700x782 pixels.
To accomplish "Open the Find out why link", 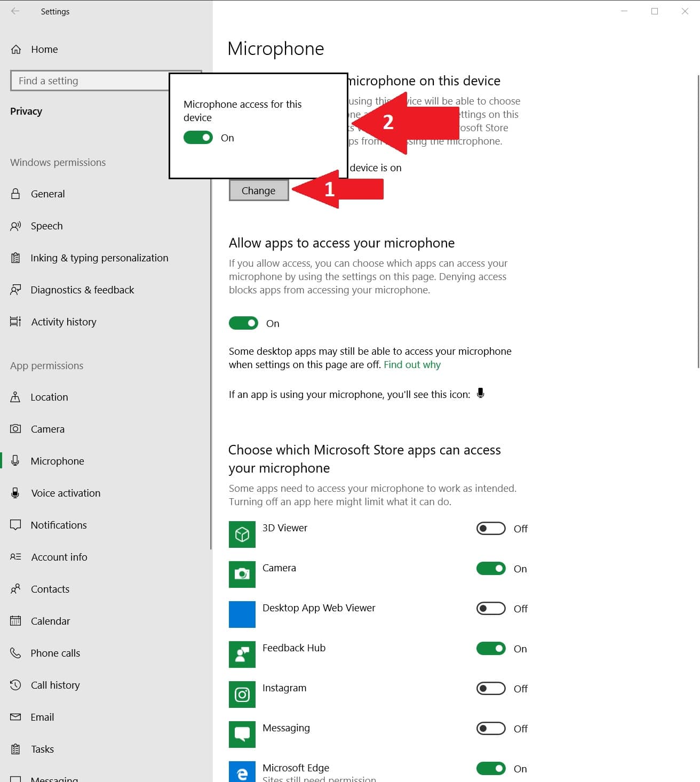I will click(x=412, y=364).
